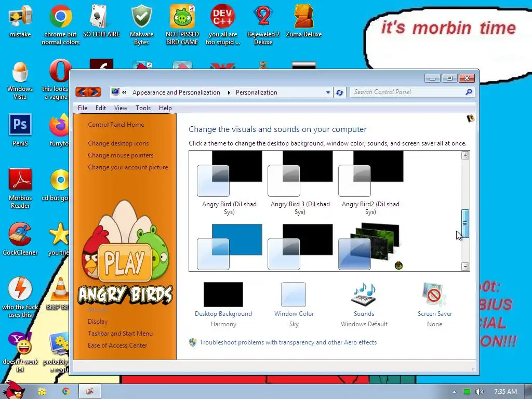This screenshot has width=532, height=399.
Task: Expand the address bar history dropdown
Action: 328,92
